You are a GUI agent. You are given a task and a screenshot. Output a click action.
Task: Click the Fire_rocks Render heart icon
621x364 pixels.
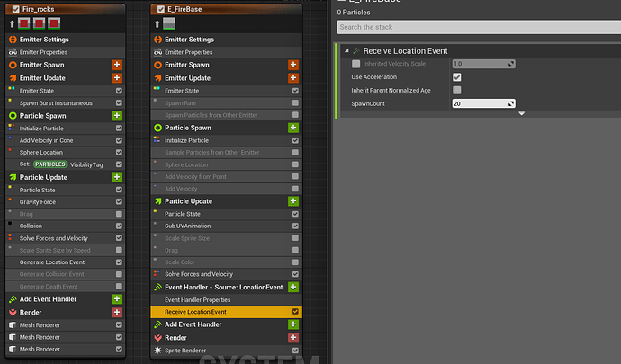[x=13, y=313]
